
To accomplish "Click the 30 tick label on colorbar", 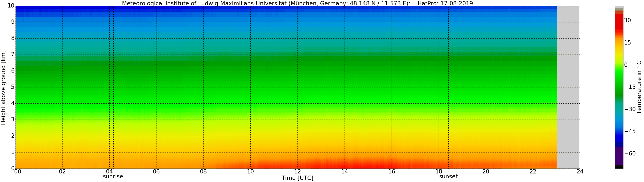I will (x=627, y=20).
